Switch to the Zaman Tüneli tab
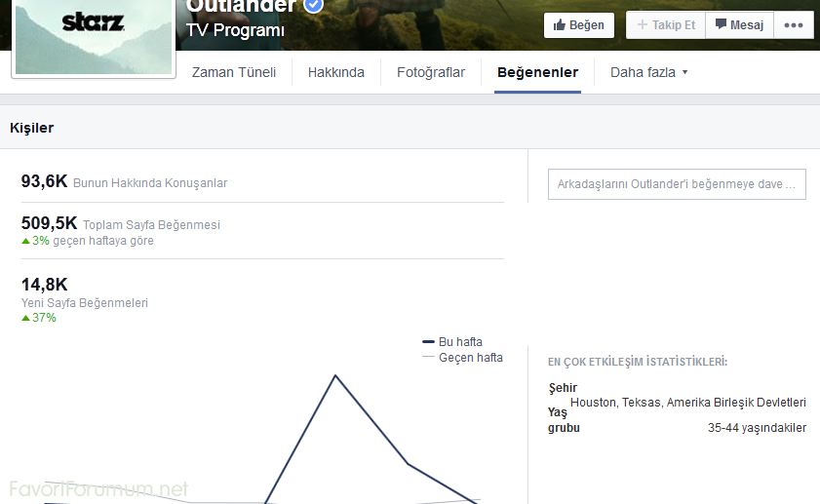Screen dimensions: 820x504 [x=234, y=72]
